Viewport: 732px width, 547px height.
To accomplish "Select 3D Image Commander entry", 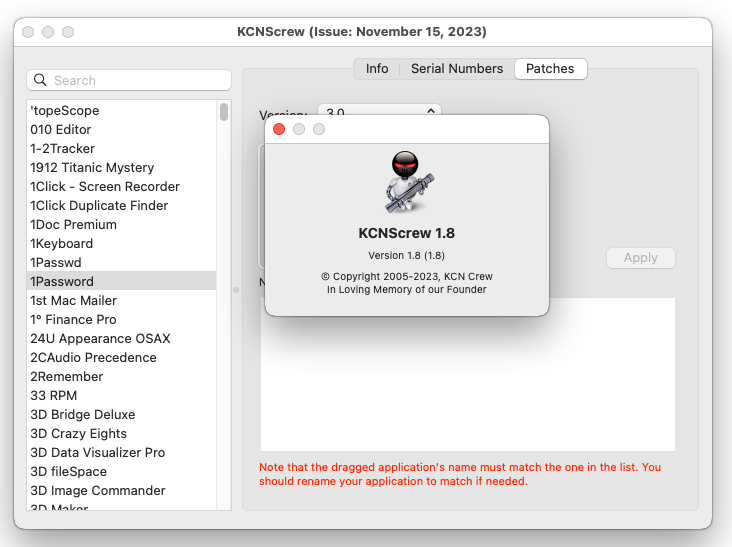I will pos(121,491).
